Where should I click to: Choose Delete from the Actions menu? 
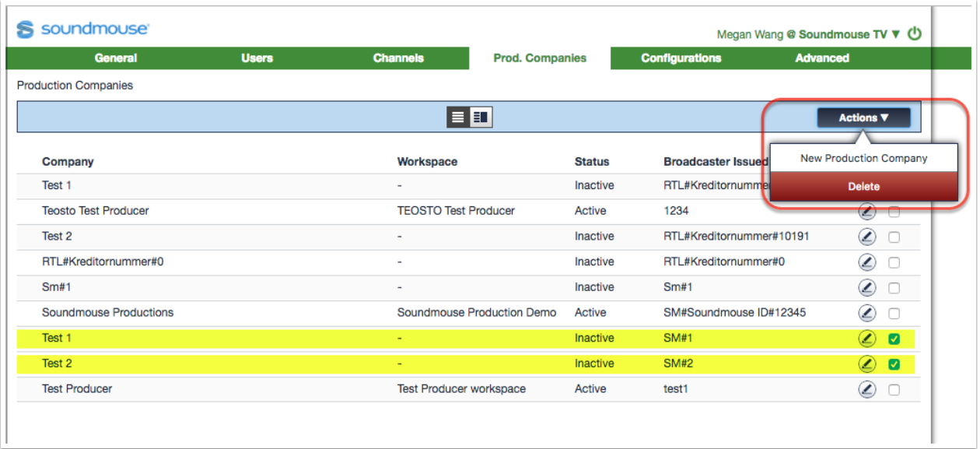tap(864, 187)
